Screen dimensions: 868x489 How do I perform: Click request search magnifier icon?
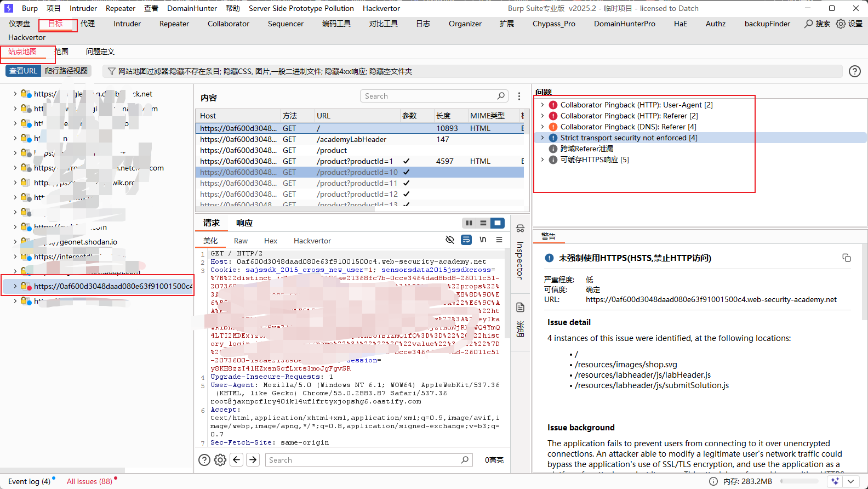pyautogui.click(x=465, y=460)
